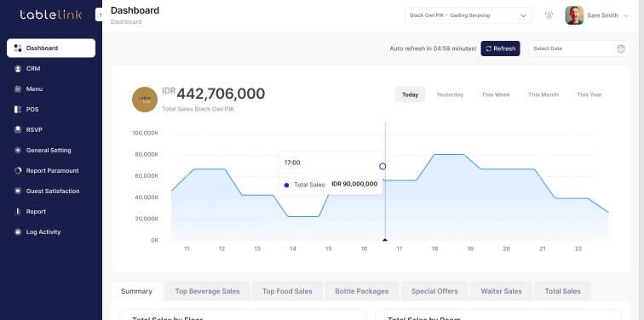Click the 442,706,000 total sales figure
The image size is (644, 320).
(x=221, y=94)
